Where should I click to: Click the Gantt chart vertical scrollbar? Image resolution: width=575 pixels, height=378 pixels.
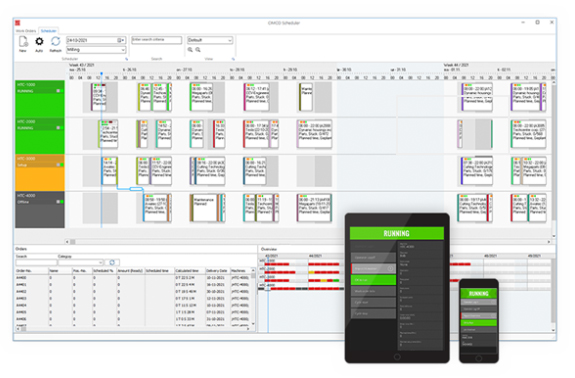pyautogui.click(x=554, y=159)
